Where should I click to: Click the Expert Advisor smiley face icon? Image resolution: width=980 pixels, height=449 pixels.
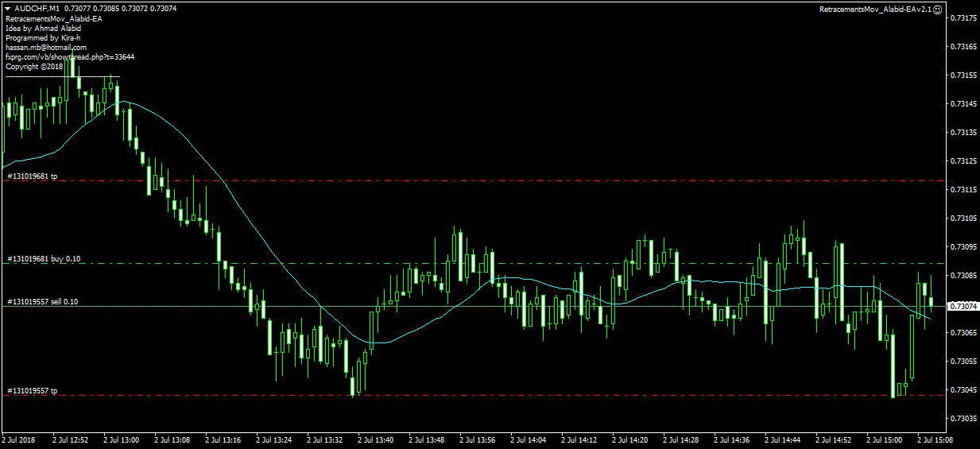[937, 10]
